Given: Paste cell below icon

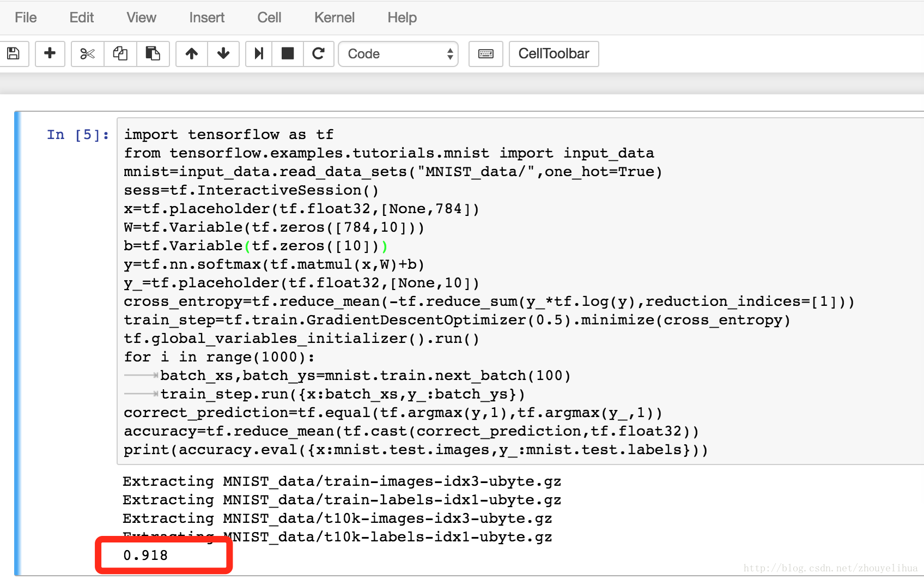Looking at the screenshot, I should point(153,53).
